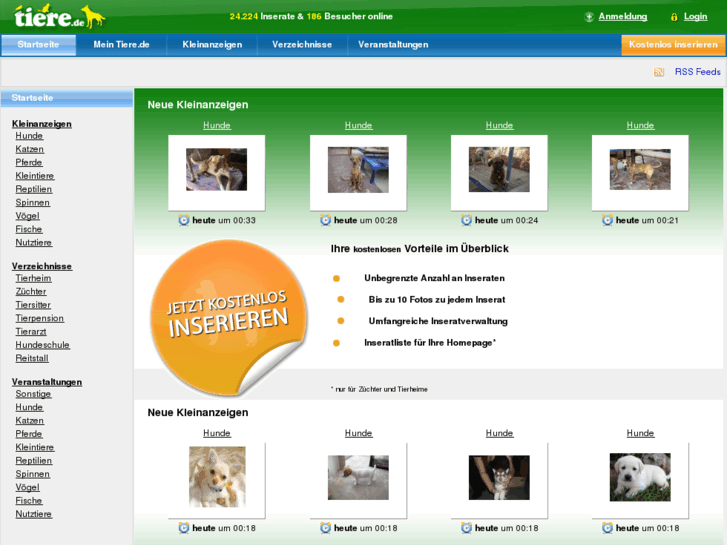The image size is (727, 545).
Task: Open Spinnen under Kleinanzeigen in the sidebar
Action: click(x=32, y=203)
